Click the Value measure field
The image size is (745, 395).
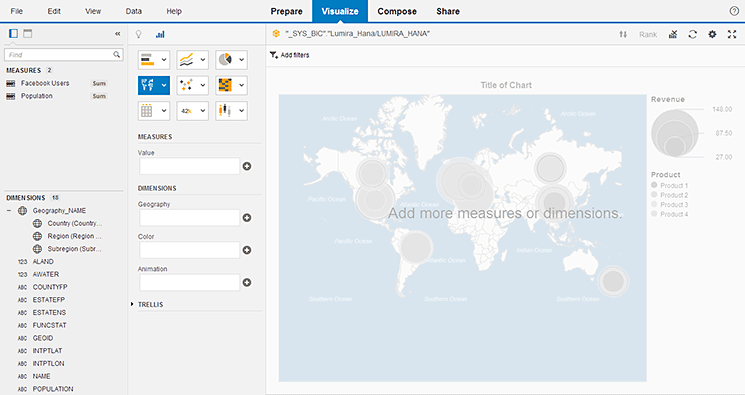(x=190, y=166)
